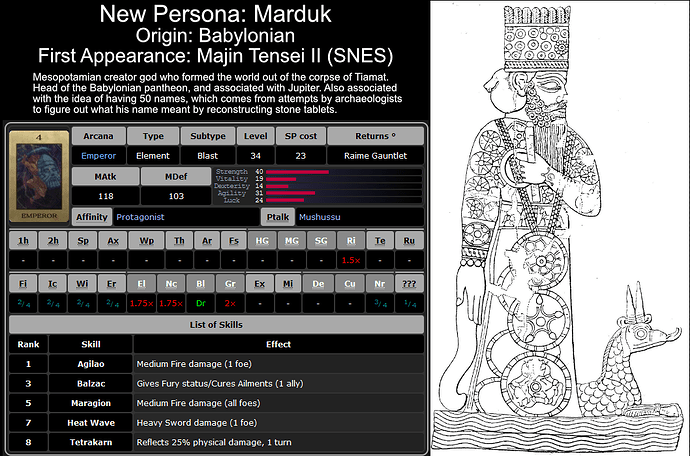Select the Maragion skill row

(216, 403)
